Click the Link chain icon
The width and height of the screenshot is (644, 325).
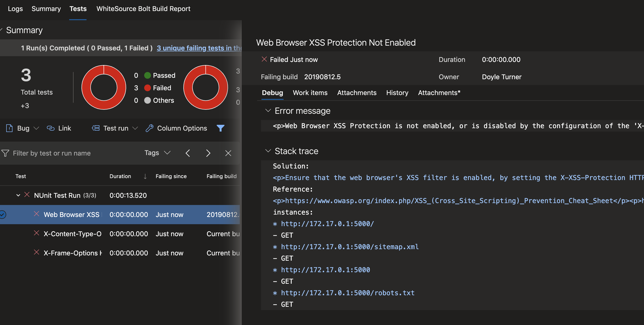coord(50,128)
